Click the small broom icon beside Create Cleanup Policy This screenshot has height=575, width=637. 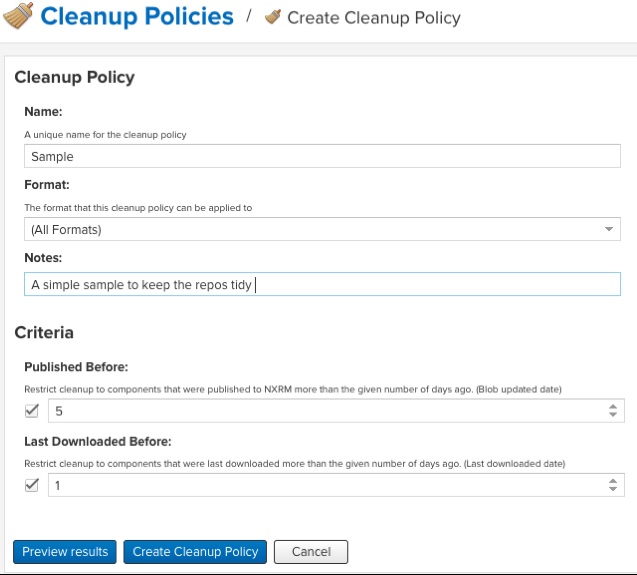[x=273, y=18]
